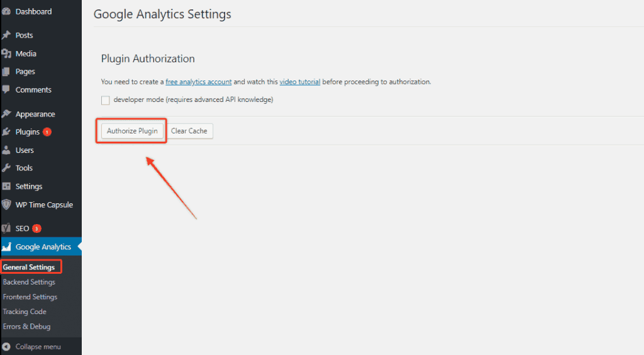This screenshot has width=644, height=355.
Task: Click the Settings sliders icon
Action: [6, 186]
